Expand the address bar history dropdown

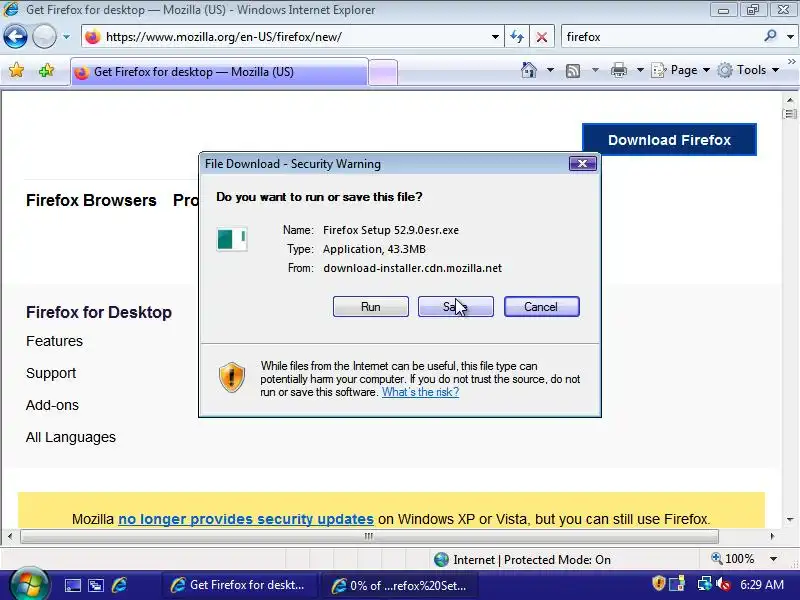495,37
